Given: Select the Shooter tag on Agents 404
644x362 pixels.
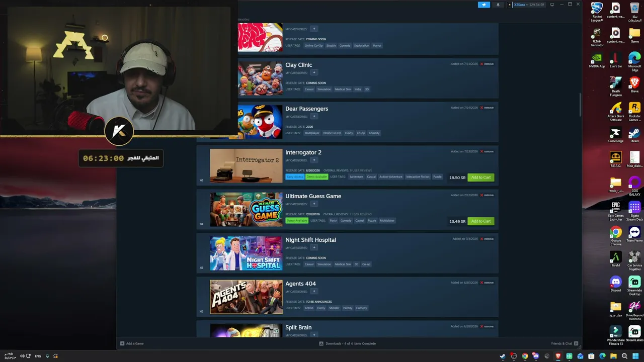Looking at the screenshot, I should tap(334, 308).
